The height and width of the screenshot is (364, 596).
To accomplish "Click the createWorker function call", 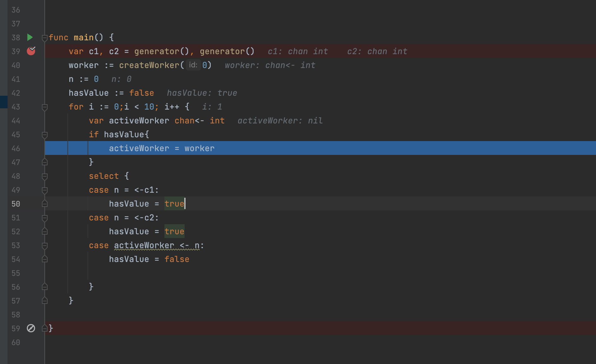I will point(149,65).
